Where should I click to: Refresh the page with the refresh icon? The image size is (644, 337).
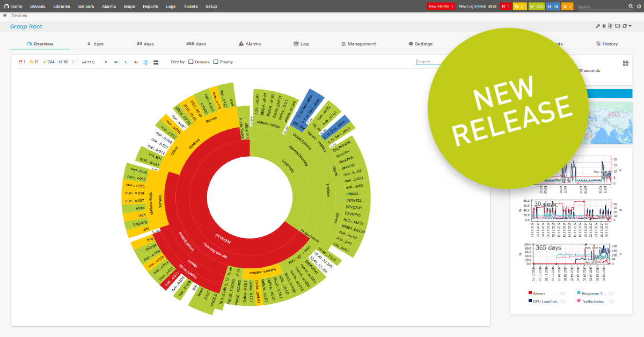[624, 26]
